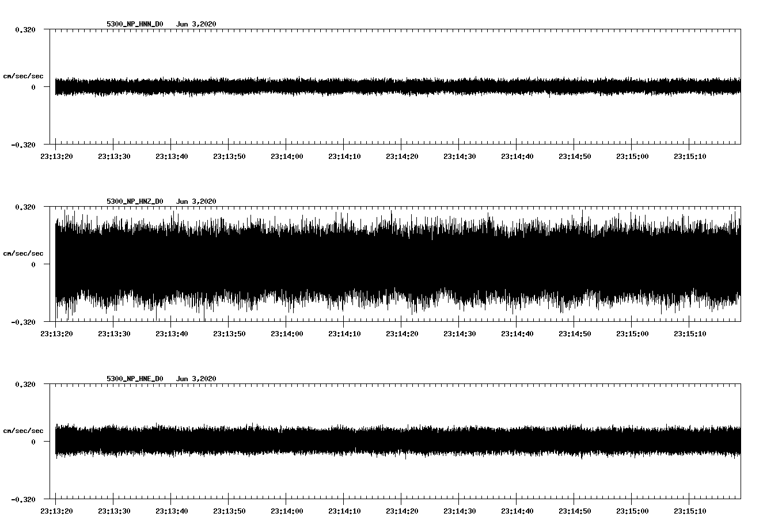
Task: Click the -0.320 lower axis value on HNZ plot
Action: 23,322
